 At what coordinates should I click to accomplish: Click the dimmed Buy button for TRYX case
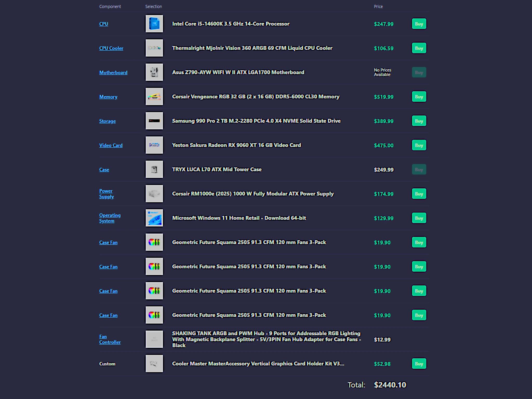(419, 169)
